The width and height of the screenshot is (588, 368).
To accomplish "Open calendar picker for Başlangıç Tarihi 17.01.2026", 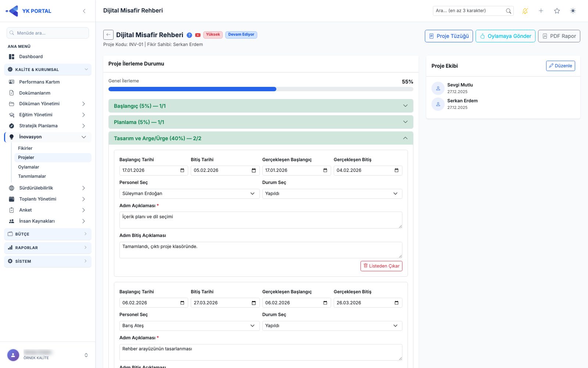I will [182, 170].
